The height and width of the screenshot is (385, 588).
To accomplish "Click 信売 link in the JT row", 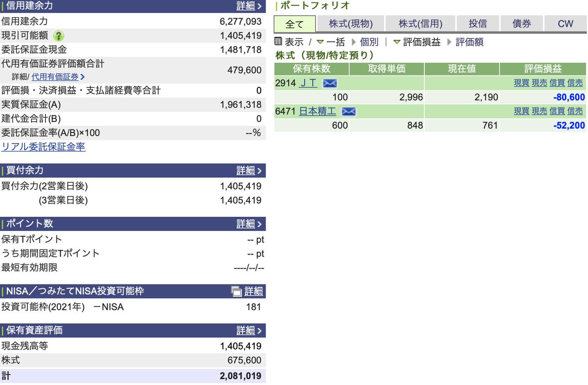I will (575, 83).
